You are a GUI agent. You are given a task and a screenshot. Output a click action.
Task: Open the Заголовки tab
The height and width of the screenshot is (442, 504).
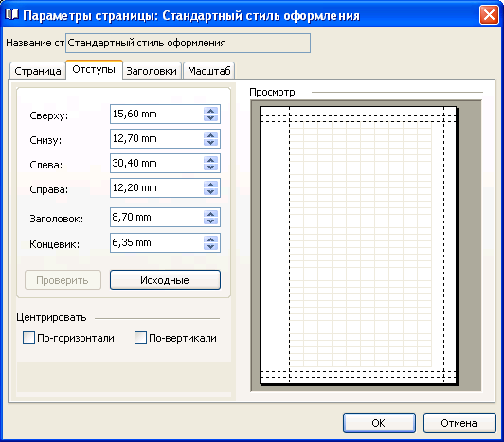(152, 71)
